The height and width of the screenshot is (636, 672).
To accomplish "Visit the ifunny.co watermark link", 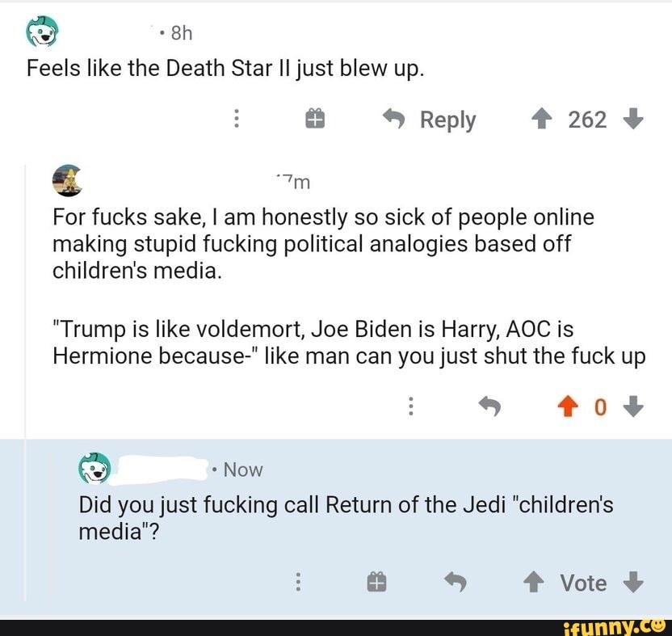I will (x=624, y=625).
